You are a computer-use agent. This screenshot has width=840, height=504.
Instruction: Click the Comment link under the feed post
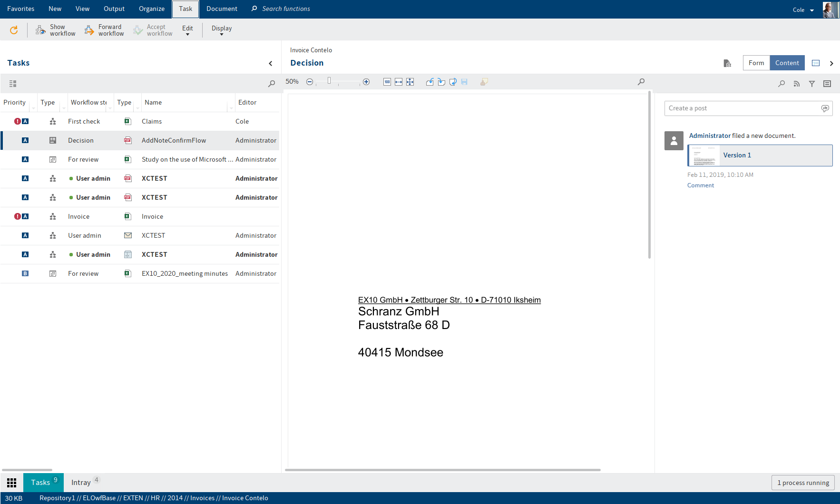point(700,185)
